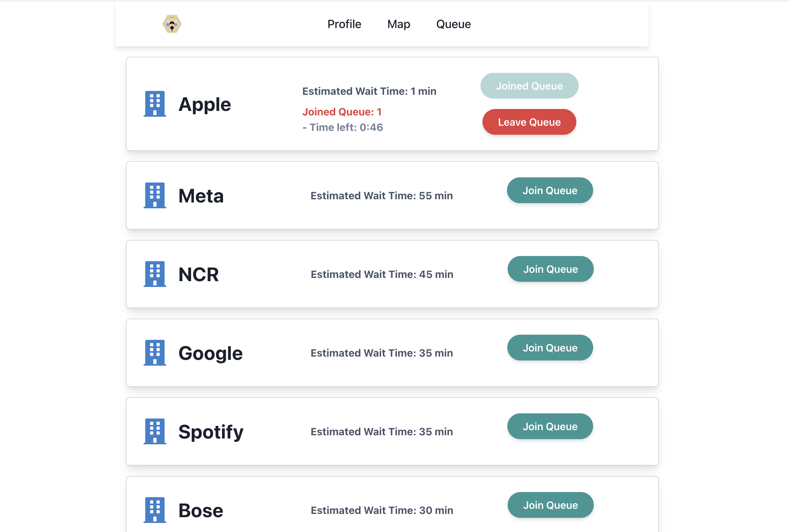Image resolution: width=790 pixels, height=532 pixels.
Task: Go to the Map tab
Action: [399, 24]
